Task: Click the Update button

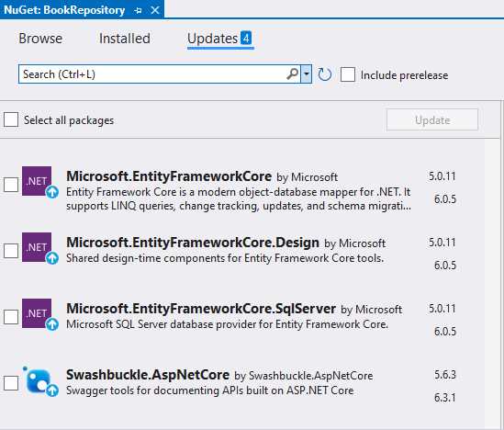Action: 432,119
